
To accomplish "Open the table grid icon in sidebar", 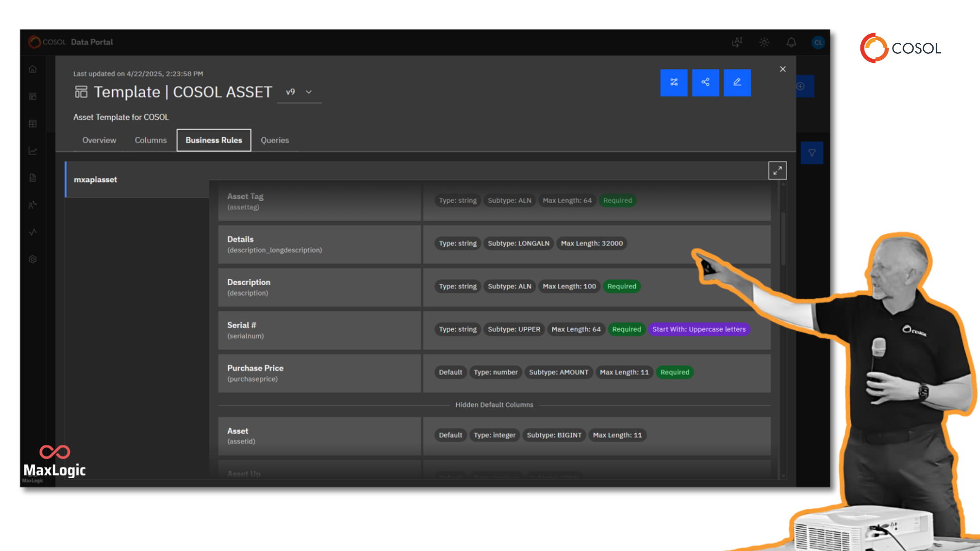I will click(x=33, y=124).
